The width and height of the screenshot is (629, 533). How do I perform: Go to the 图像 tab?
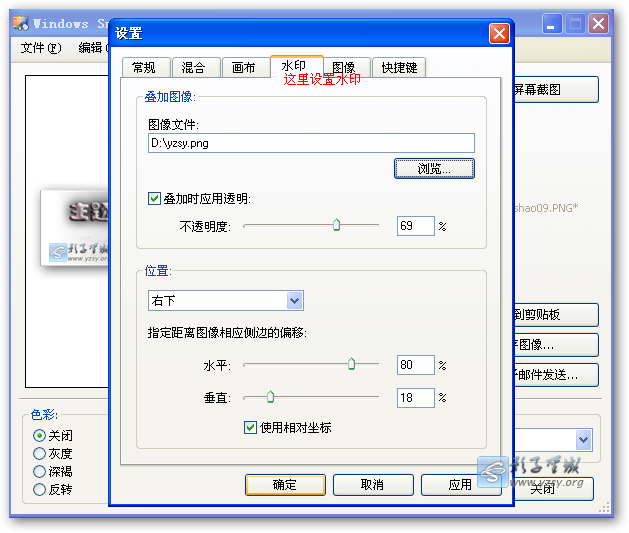point(344,68)
